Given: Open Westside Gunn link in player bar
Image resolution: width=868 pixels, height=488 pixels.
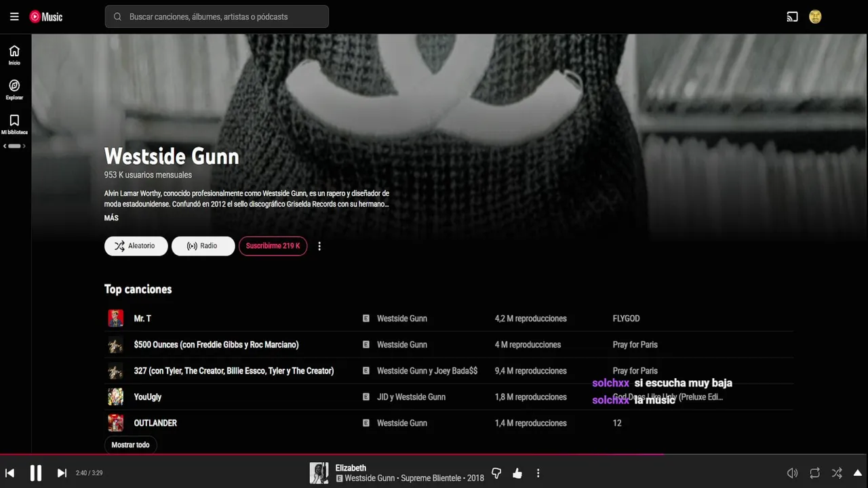Looking at the screenshot, I should (370, 479).
